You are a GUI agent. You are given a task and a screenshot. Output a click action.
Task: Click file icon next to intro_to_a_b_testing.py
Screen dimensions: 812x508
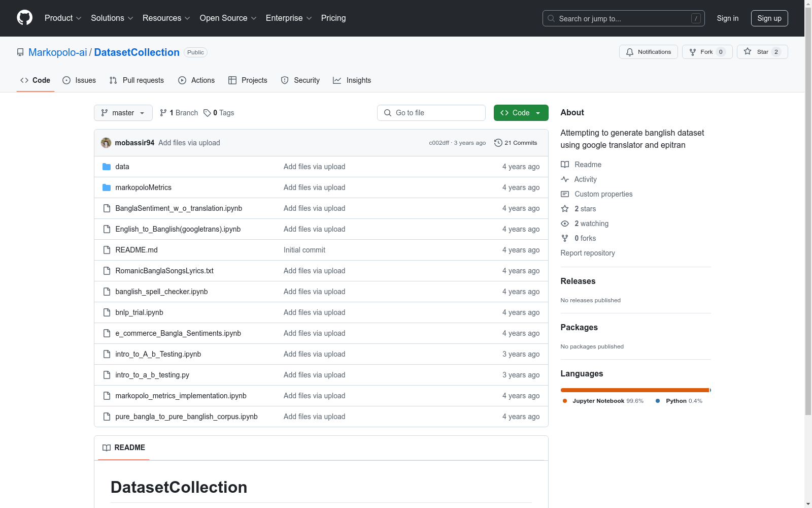107,375
